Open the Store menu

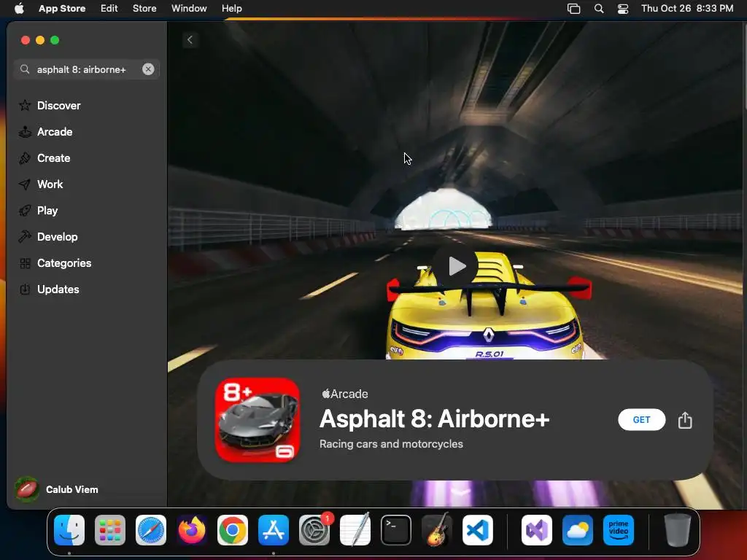pyautogui.click(x=144, y=8)
